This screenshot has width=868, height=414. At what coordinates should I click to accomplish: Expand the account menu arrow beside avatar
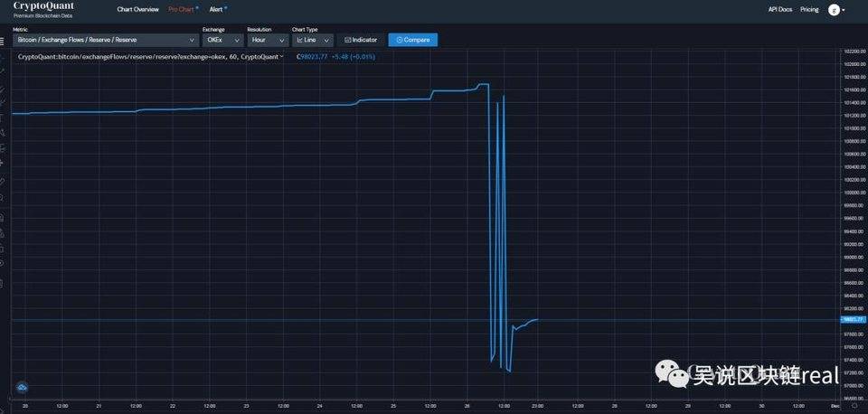pos(843,11)
